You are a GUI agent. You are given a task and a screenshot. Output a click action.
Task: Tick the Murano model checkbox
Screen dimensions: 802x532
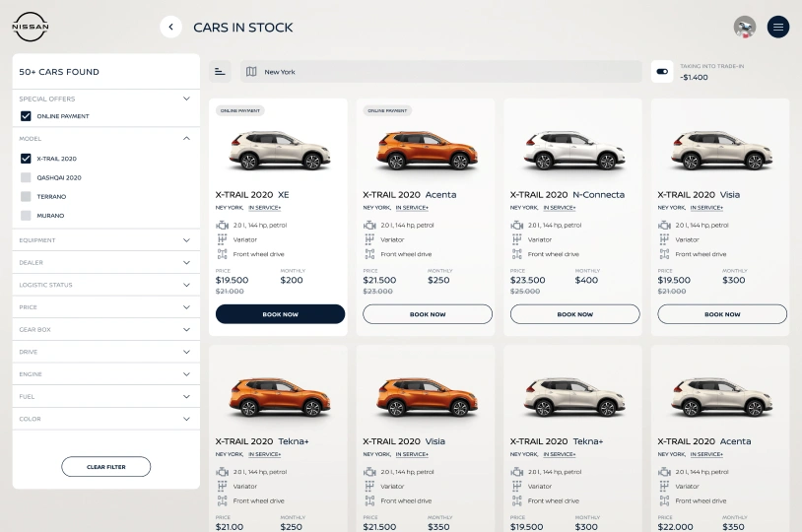[26, 215]
